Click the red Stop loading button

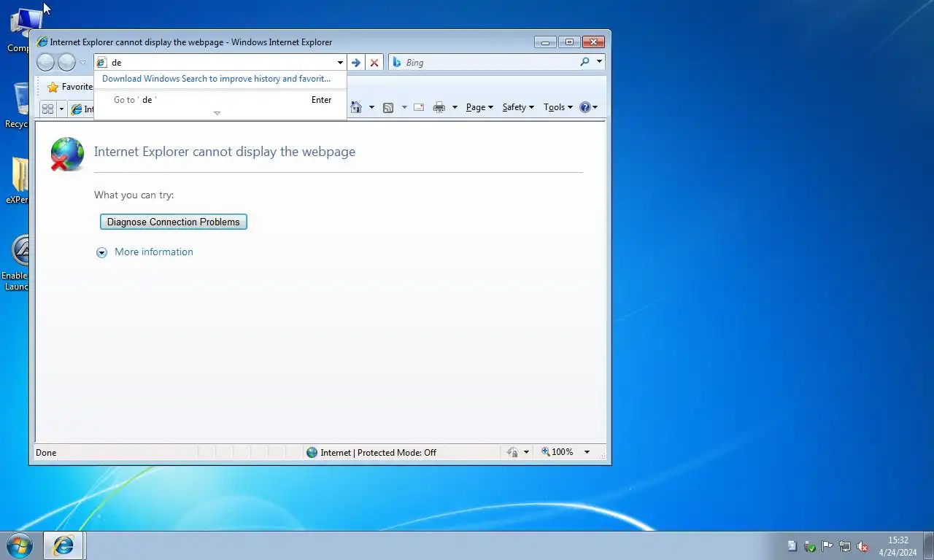374,63
